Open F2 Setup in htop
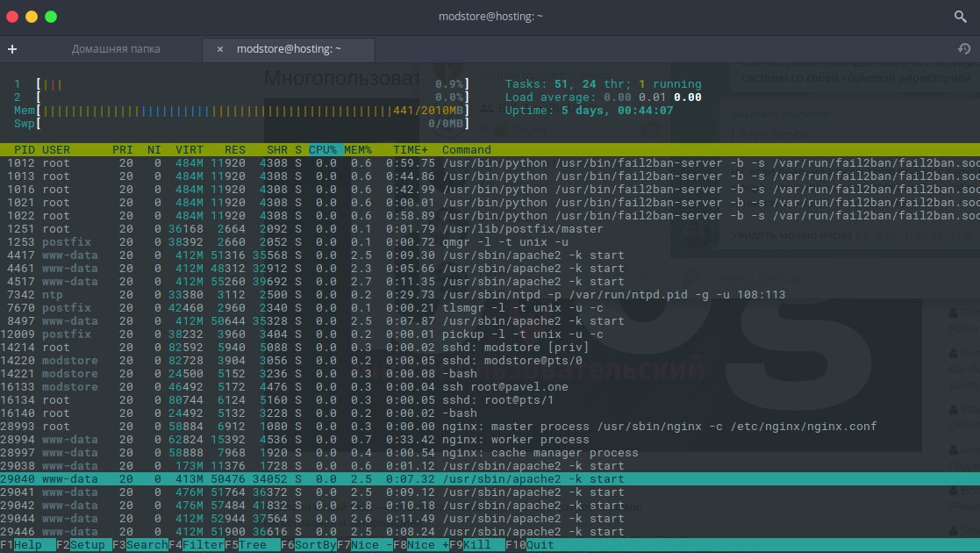Viewport: 980px width, 553px height. (x=83, y=545)
